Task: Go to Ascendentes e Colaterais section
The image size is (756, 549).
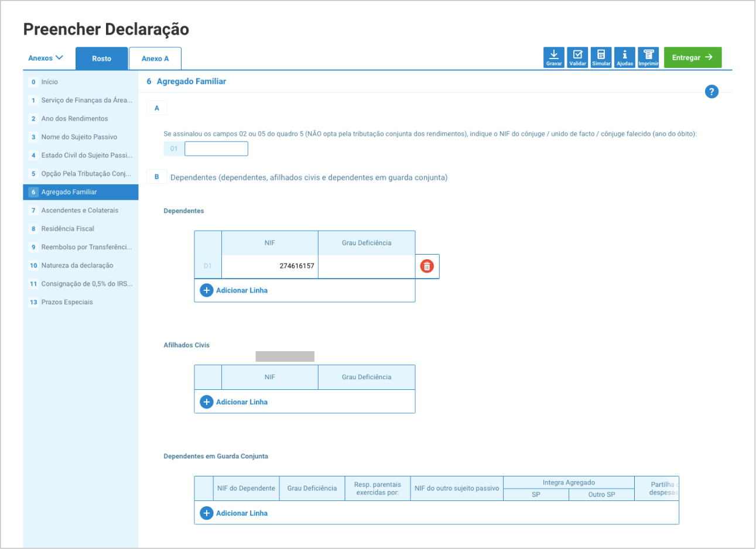Action: tap(80, 210)
